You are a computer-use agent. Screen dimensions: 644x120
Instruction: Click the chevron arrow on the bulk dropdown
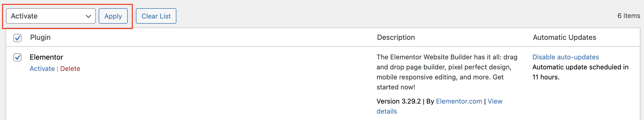[x=88, y=16]
